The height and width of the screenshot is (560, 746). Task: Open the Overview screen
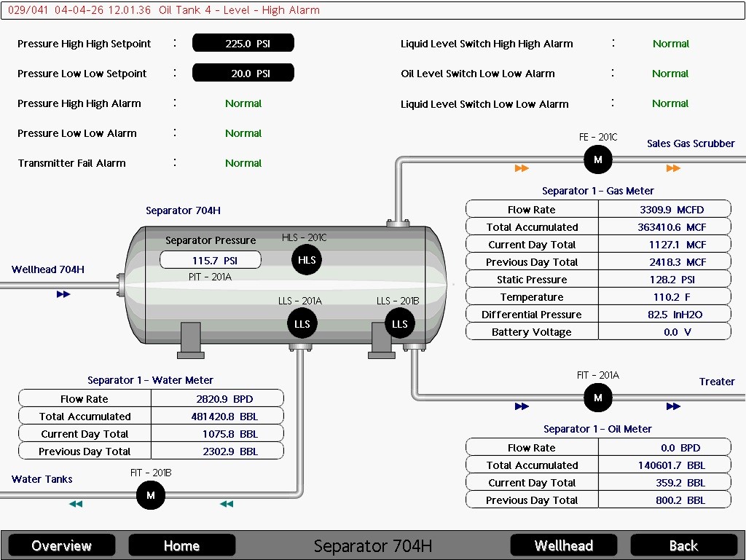point(62,545)
